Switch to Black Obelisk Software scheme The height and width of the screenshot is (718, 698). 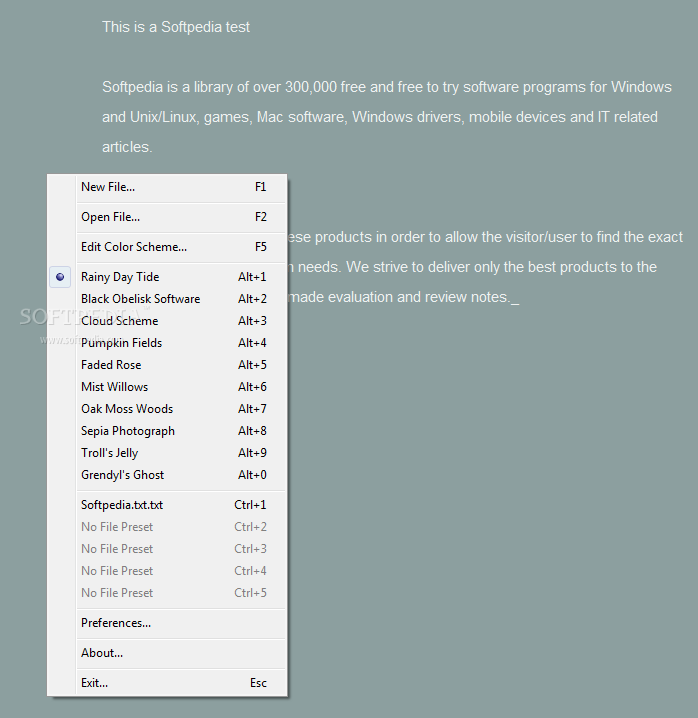pyautogui.click(x=168, y=299)
